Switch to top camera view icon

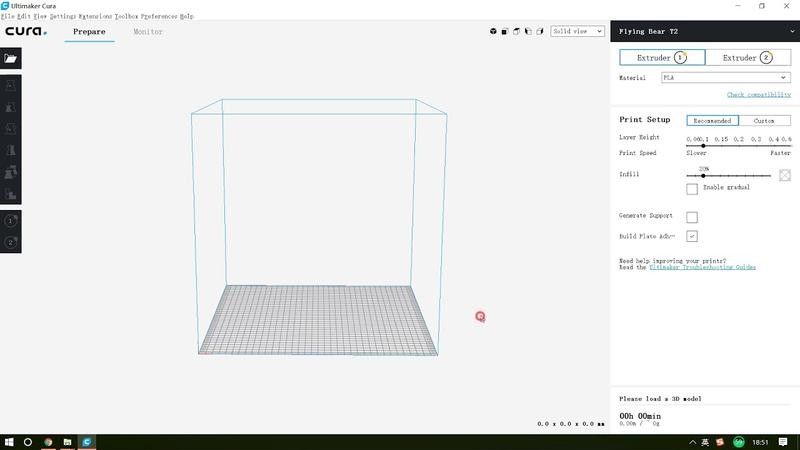[x=517, y=32]
